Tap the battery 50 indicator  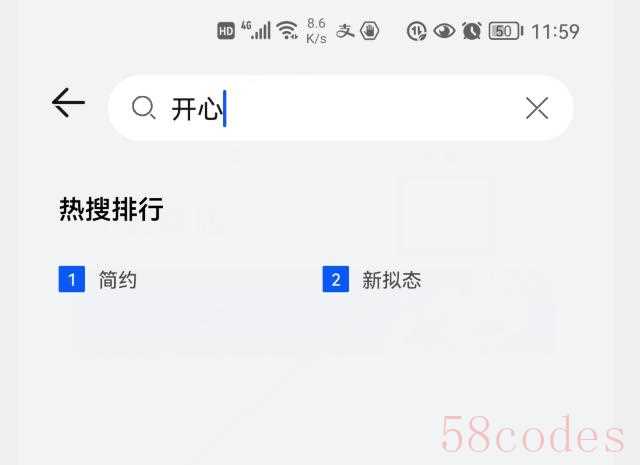coord(506,31)
